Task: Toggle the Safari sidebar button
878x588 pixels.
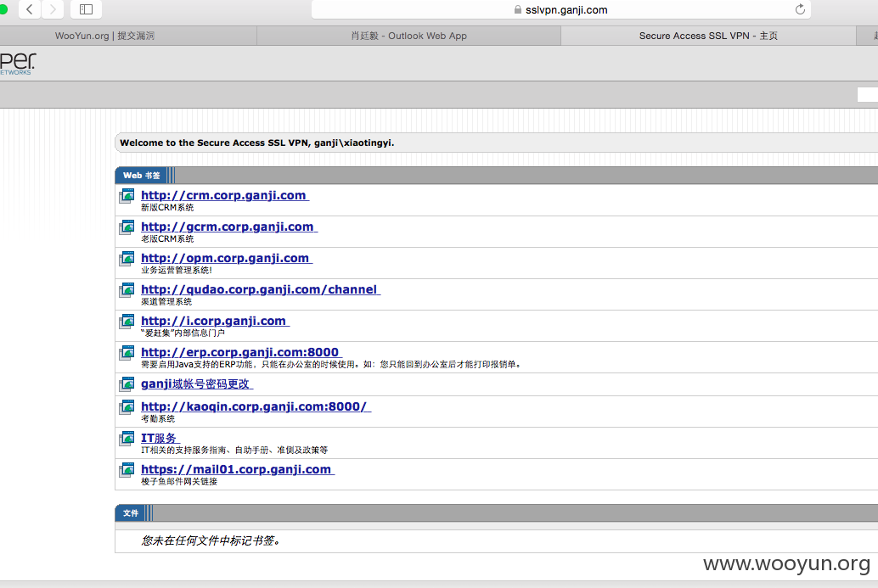Action: tap(86, 9)
